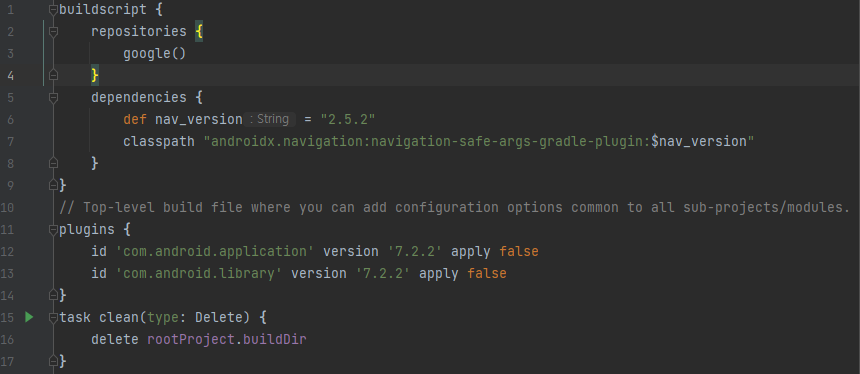Click the ': String' inlay type hint
Image resolution: width=860 pixels, height=374 pixels.
click(269, 120)
